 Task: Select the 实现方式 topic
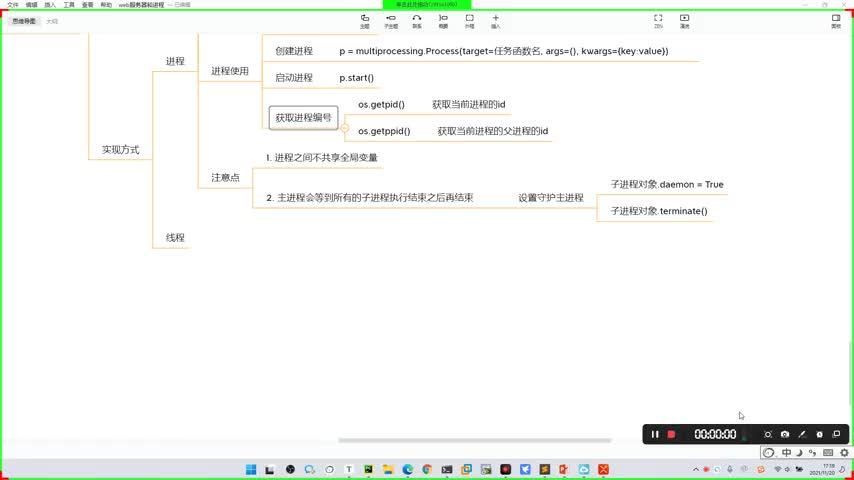(x=120, y=150)
